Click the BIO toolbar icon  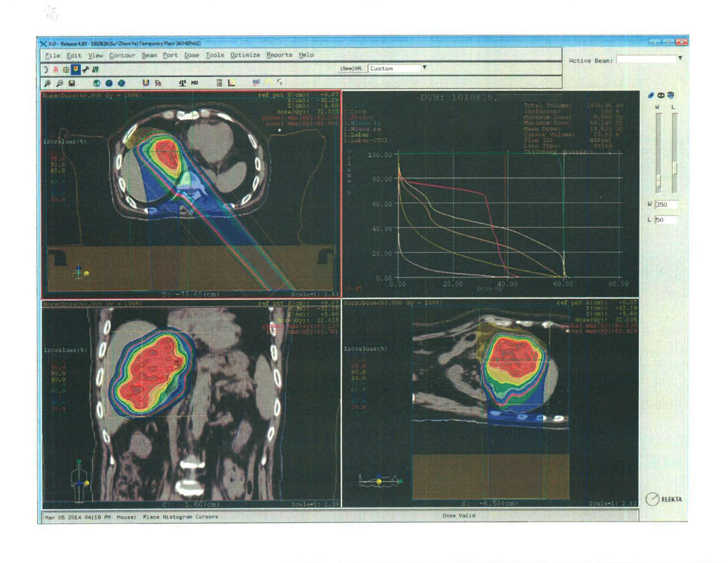click(256, 83)
